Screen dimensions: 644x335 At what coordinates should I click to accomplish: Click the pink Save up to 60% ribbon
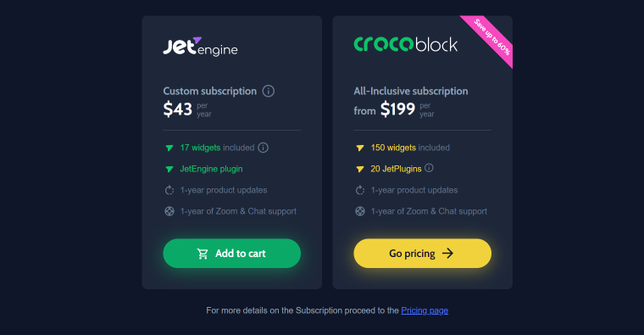(491, 37)
